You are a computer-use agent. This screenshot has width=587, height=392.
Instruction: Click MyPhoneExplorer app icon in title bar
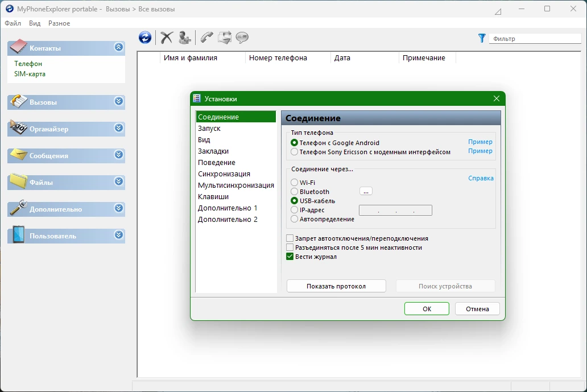point(9,9)
